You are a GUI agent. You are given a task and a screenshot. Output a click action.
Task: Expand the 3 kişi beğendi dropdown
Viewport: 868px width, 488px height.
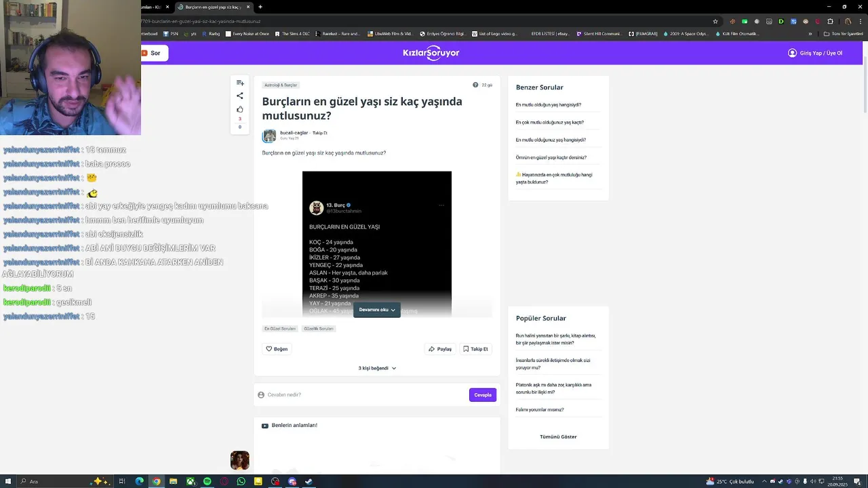[x=377, y=368]
